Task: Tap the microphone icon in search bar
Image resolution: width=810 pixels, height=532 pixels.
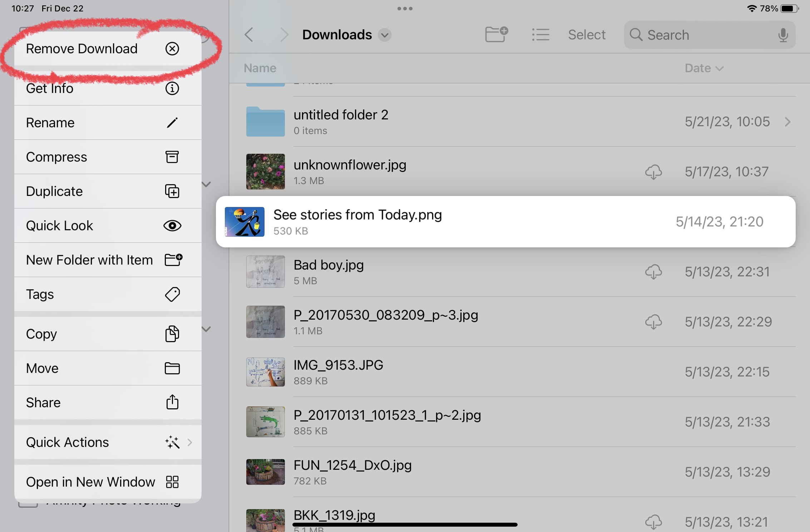Action: point(784,35)
